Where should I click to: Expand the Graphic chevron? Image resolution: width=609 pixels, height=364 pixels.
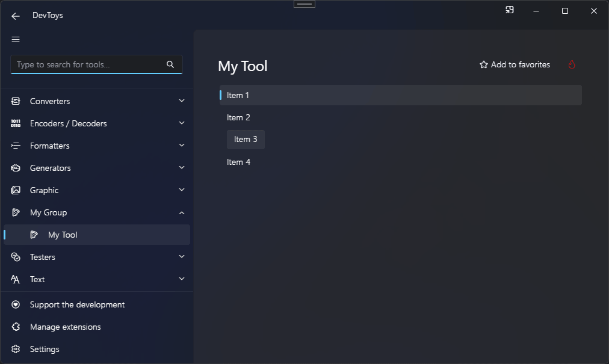pos(181,190)
